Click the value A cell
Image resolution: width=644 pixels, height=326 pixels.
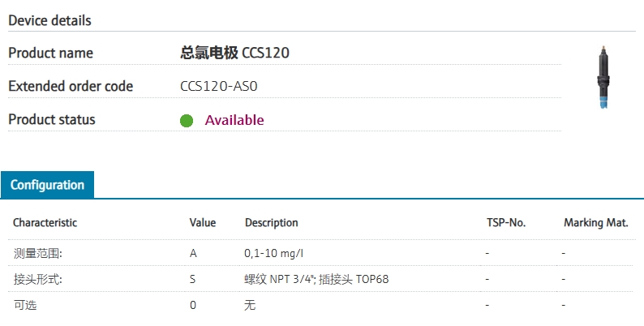[x=193, y=253]
